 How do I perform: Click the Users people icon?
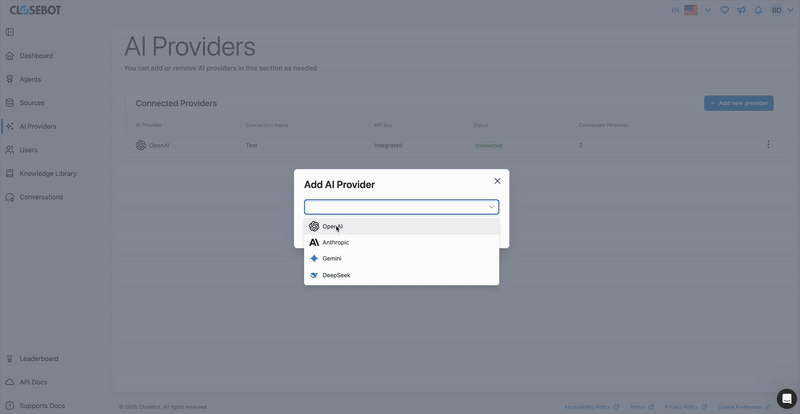10,150
